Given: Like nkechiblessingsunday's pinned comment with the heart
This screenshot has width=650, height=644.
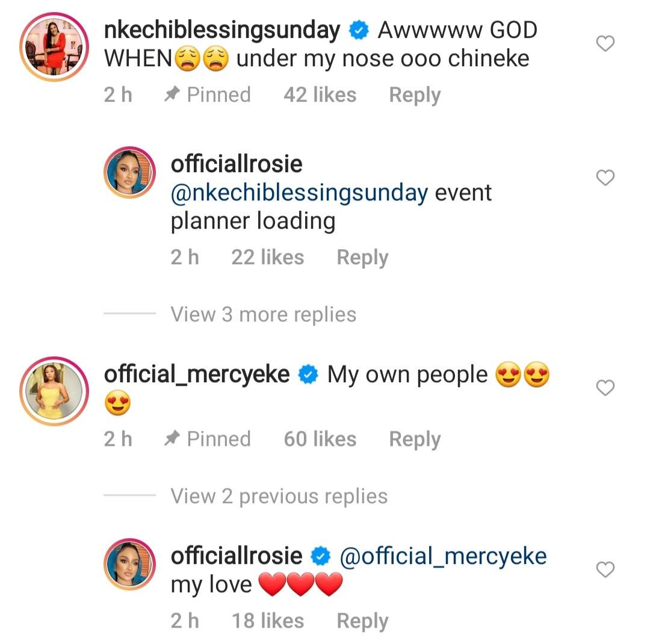Looking at the screenshot, I should click(x=605, y=43).
